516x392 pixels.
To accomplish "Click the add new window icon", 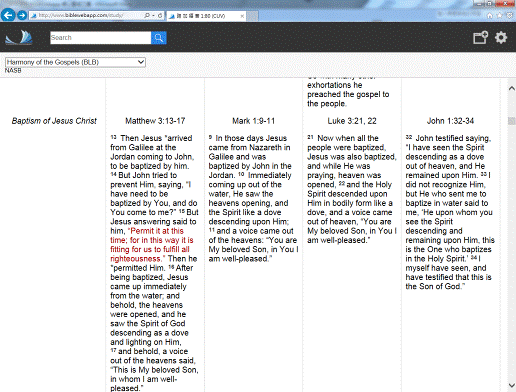I will 480,37.
